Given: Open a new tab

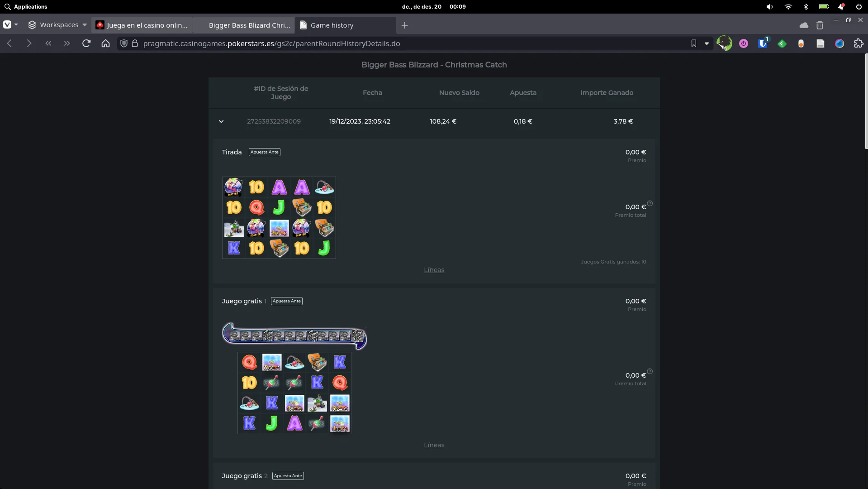Looking at the screenshot, I should (405, 25).
